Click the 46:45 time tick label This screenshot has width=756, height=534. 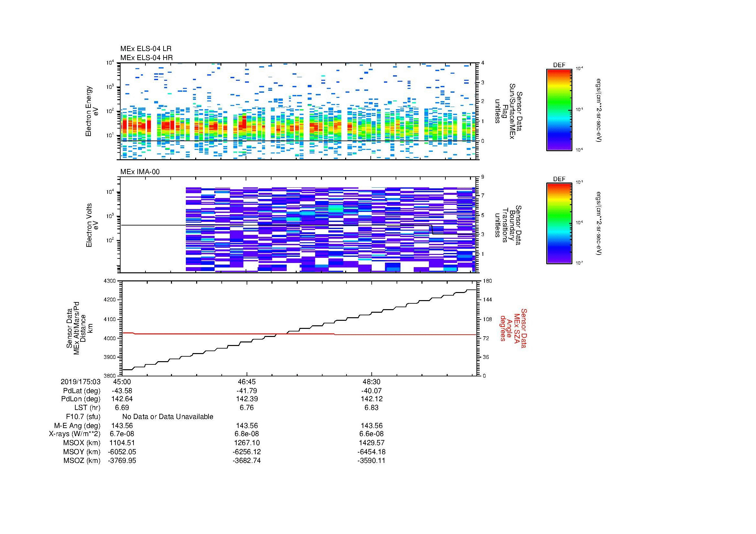(x=247, y=382)
